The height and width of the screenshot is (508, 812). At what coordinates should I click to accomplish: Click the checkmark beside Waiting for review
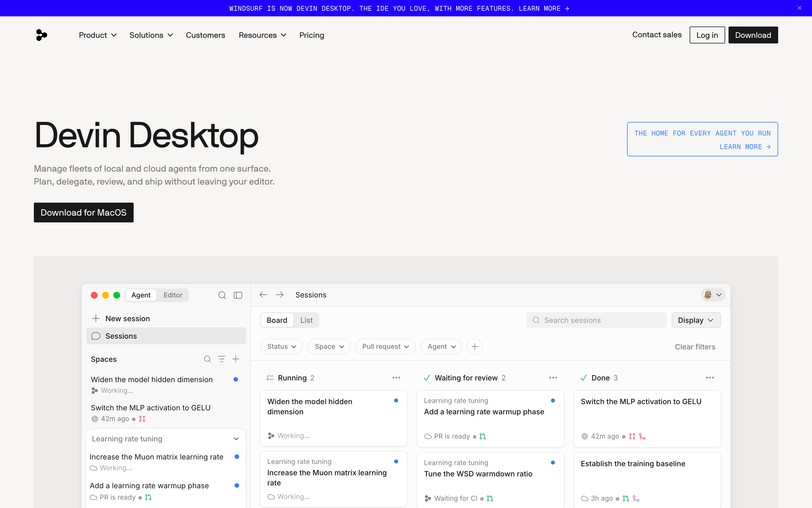427,378
